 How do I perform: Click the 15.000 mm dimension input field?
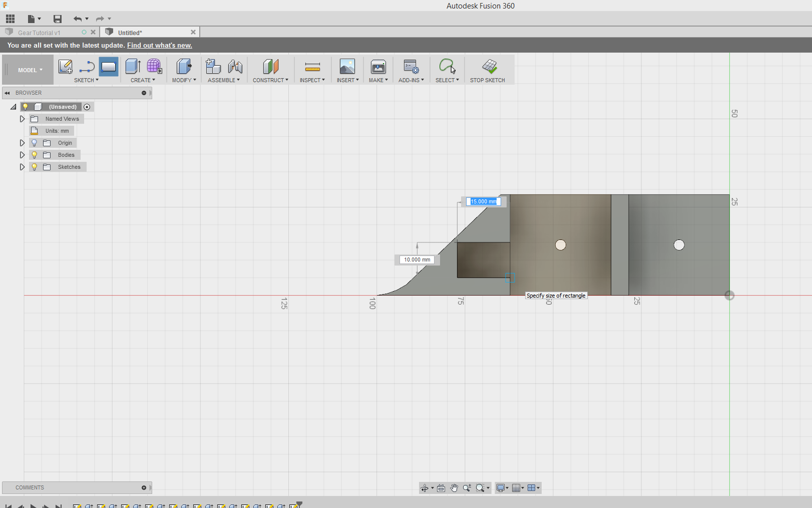click(x=483, y=201)
